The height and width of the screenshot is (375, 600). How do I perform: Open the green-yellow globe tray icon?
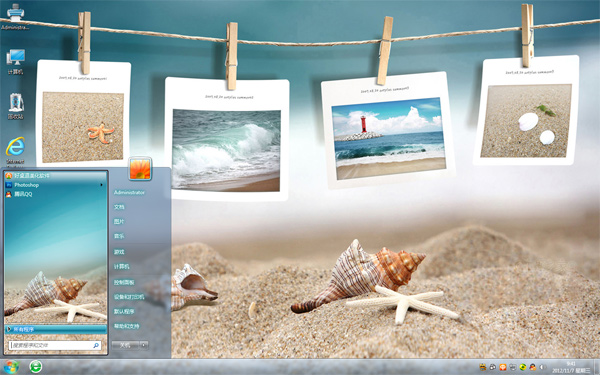pyautogui.click(x=523, y=367)
